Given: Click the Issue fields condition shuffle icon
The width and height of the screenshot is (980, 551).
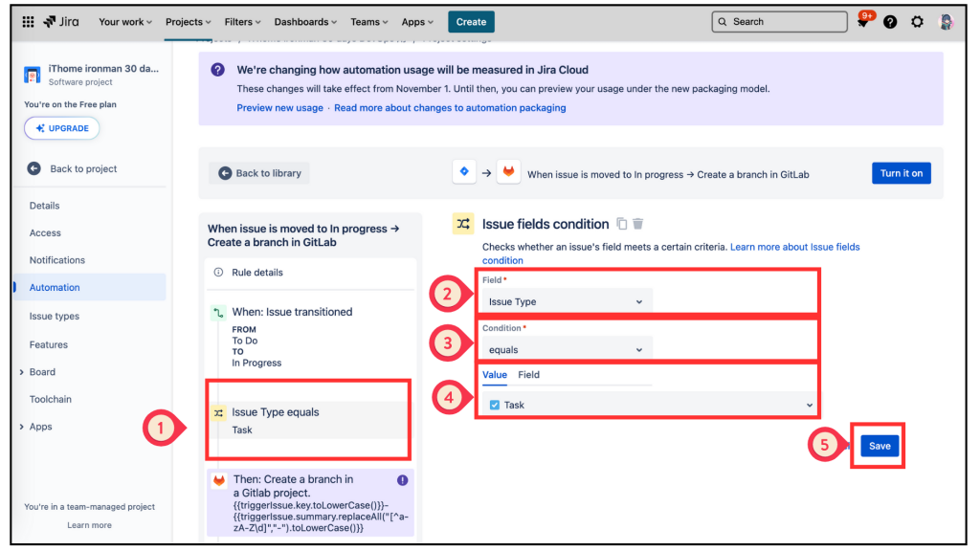Looking at the screenshot, I should click(463, 224).
